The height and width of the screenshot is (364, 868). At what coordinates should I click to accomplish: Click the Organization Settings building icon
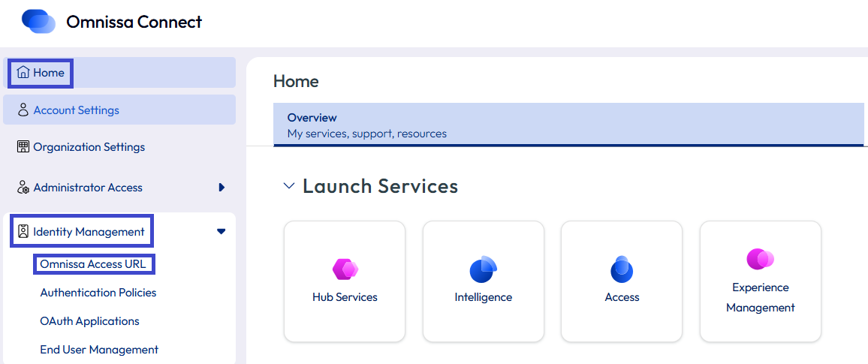pyautogui.click(x=23, y=146)
